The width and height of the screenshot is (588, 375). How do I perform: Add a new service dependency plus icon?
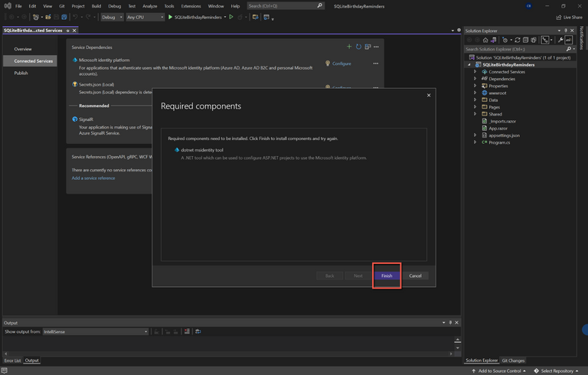pyautogui.click(x=349, y=47)
